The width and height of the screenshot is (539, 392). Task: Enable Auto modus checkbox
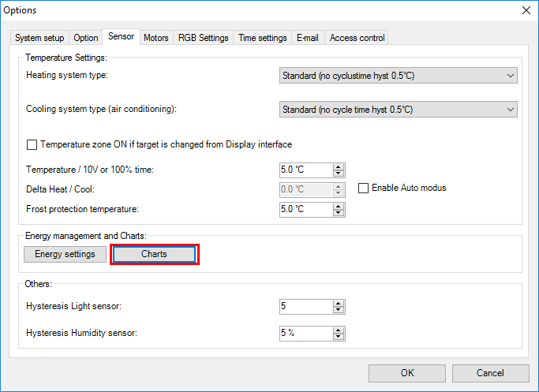click(x=364, y=188)
